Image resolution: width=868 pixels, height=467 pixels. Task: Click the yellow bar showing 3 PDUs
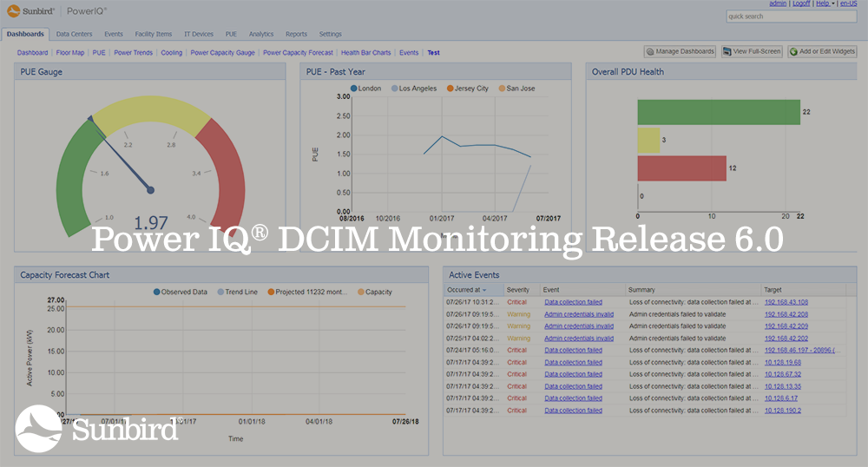pos(648,141)
